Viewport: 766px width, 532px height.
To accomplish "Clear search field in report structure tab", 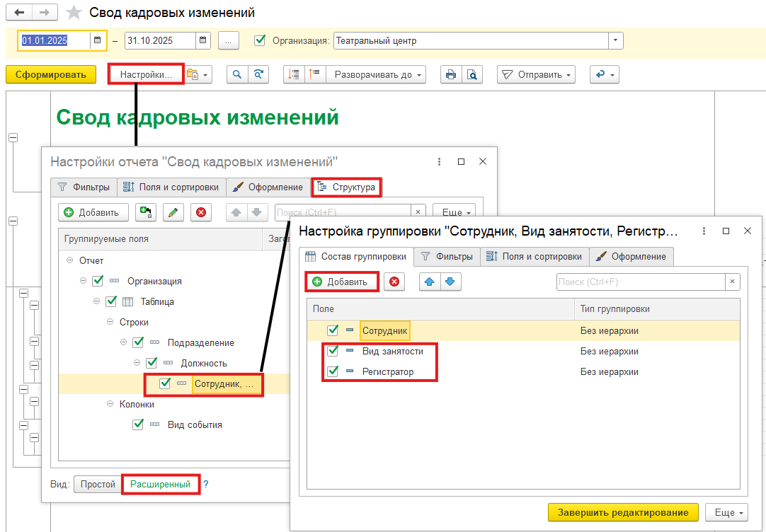I will point(418,212).
